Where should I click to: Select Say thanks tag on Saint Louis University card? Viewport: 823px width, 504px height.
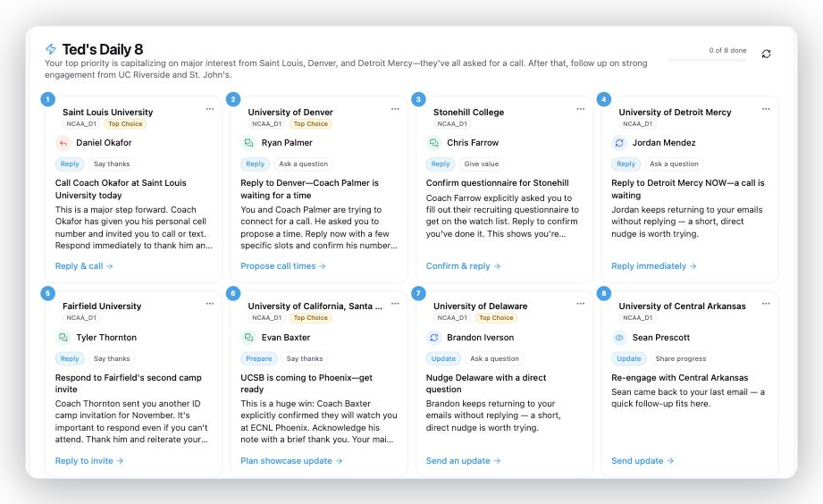pyautogui.click(x=112, y=164)
